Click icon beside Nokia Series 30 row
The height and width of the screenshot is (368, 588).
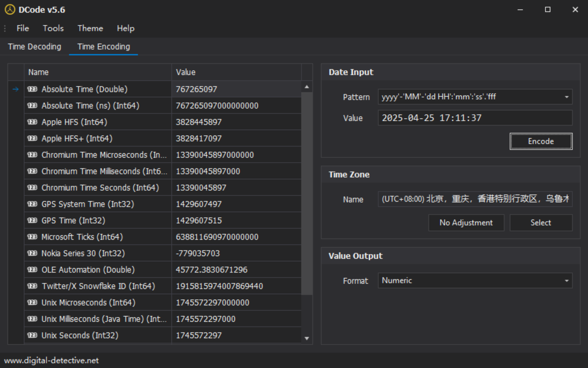32,253
